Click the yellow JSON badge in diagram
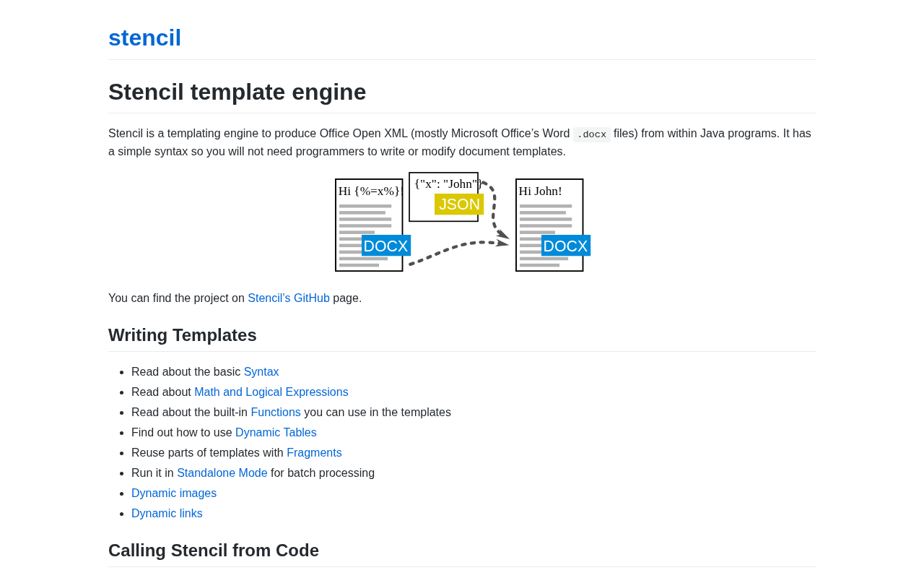 click(x=459, y=204)
